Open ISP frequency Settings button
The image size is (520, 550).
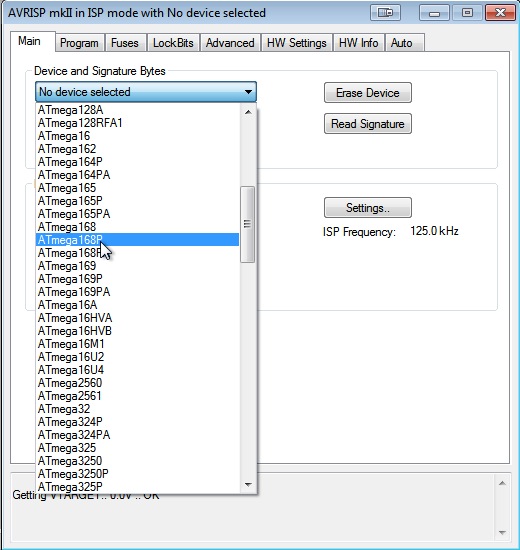tap(368, 208)
